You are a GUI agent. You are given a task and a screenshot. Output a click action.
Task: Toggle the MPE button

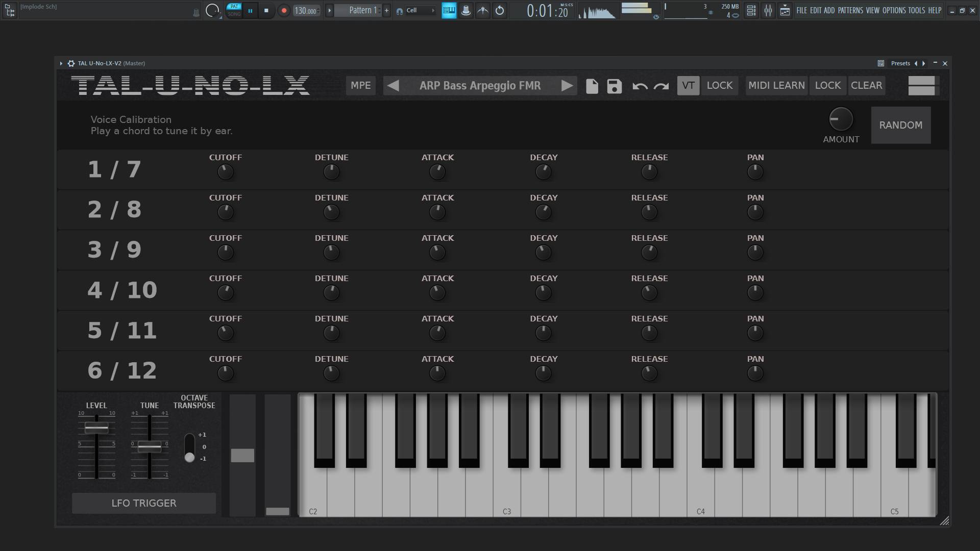point(361,86)
